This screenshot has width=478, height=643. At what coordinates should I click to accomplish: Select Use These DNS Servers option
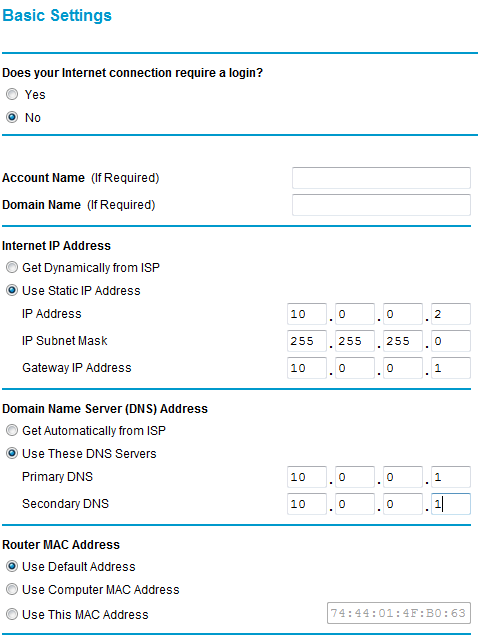point(12,453)
